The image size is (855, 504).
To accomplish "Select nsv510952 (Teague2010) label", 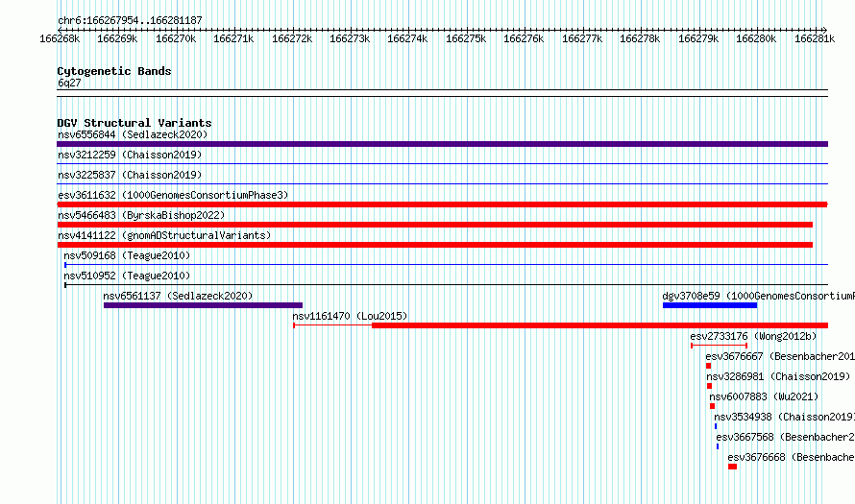I will [x=127, y=276].
